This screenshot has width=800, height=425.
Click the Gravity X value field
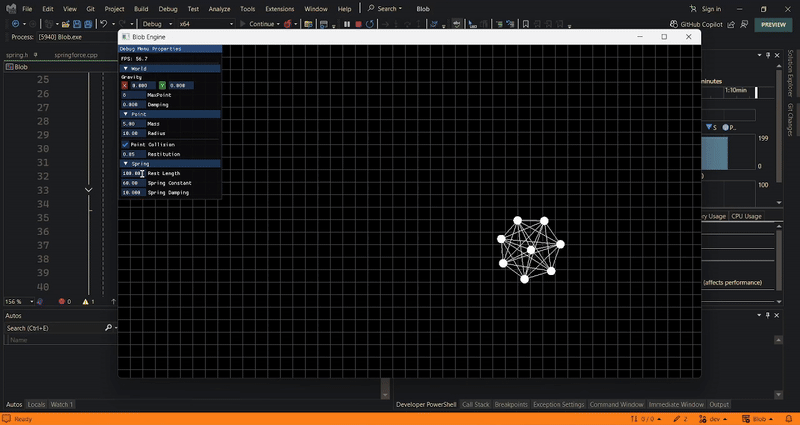pos(142,86)
